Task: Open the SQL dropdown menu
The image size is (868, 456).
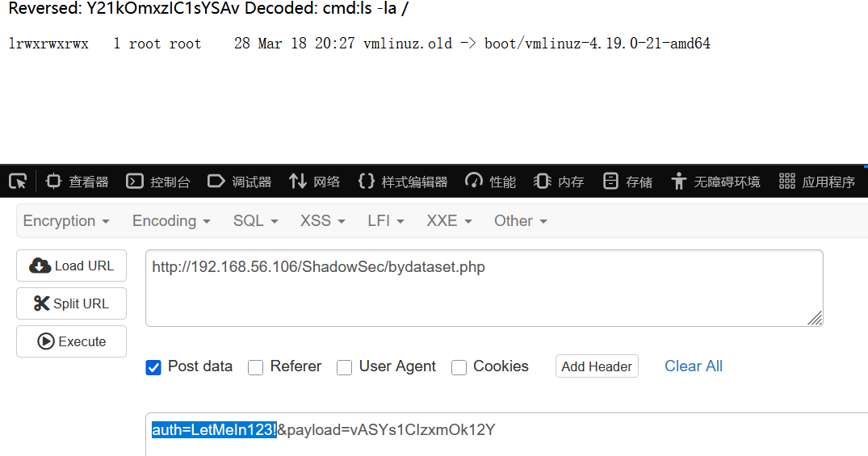Action: pyautogui.click(x=255, y=221)
